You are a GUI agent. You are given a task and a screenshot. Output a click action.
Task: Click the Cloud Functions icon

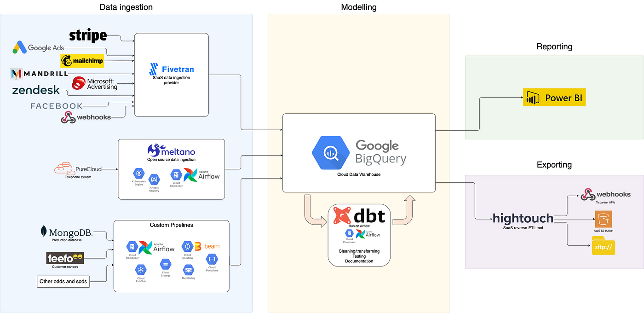212,260
